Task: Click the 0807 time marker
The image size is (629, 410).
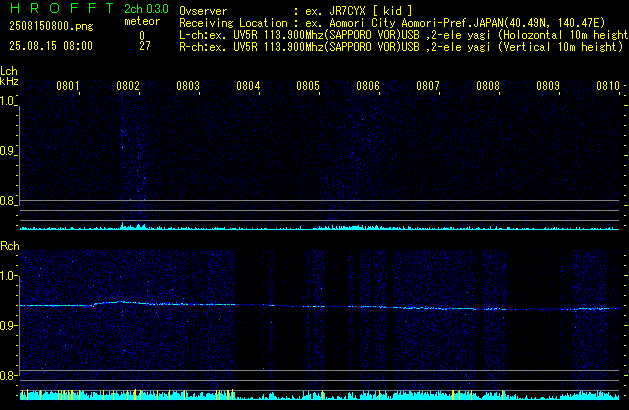Action: [428, 86]
